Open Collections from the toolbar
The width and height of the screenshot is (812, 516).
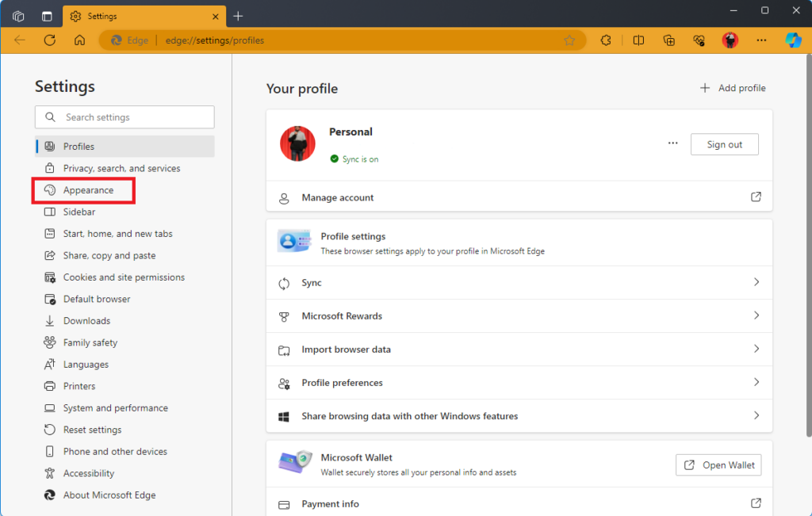pos(669,40)
